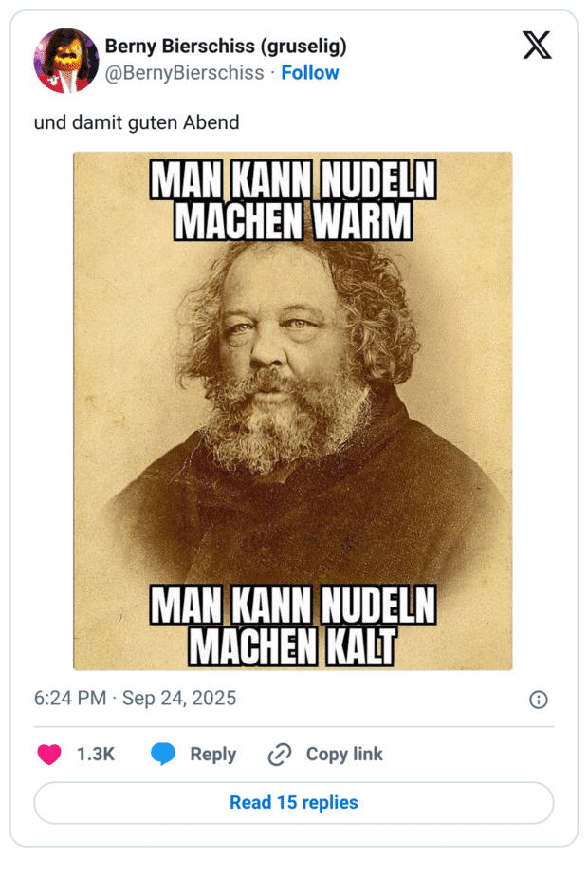
Task: Click the Follow link
Action: (311, 72)
